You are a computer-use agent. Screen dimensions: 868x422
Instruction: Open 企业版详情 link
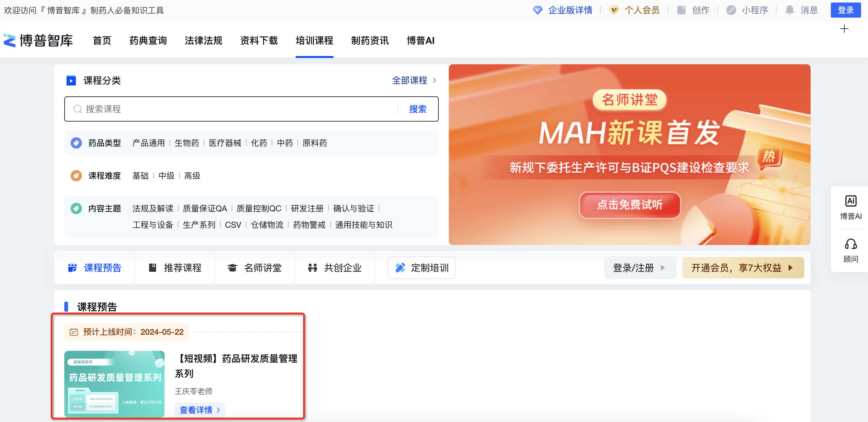570,10
